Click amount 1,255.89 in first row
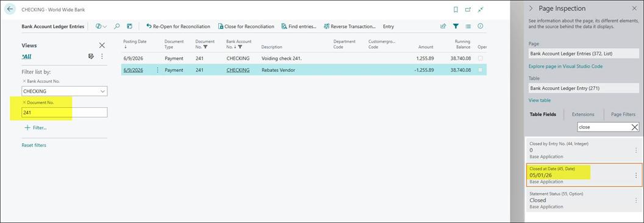The width and height of the screenshot is (644, 223). click(x=425, y=58)
